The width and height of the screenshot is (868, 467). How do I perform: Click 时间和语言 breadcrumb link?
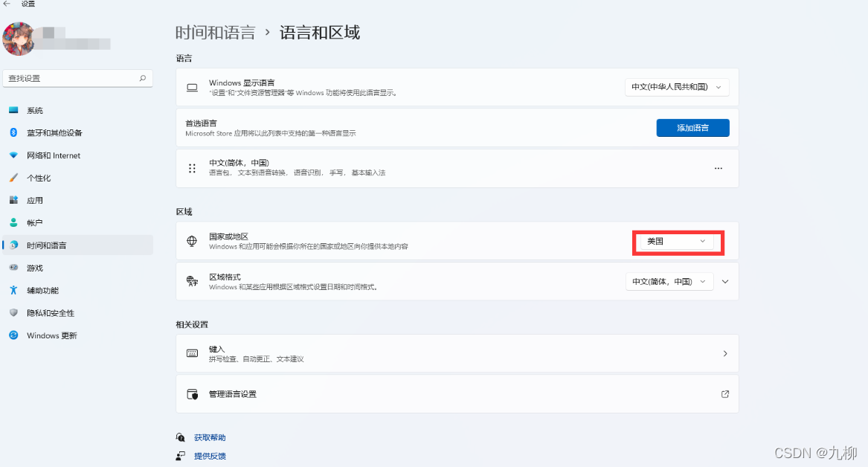pyautogui.click(x=216, y=33)
